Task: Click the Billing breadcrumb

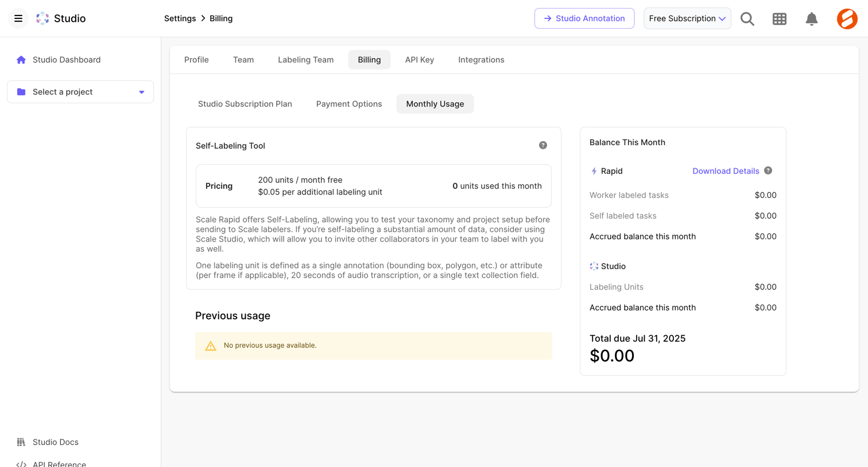Action: click(221, 18)
